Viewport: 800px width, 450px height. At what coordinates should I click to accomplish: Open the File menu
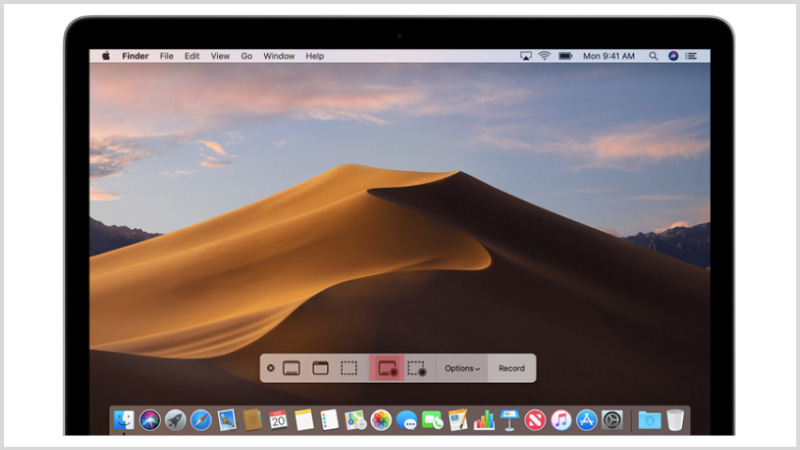pos(166,56)
